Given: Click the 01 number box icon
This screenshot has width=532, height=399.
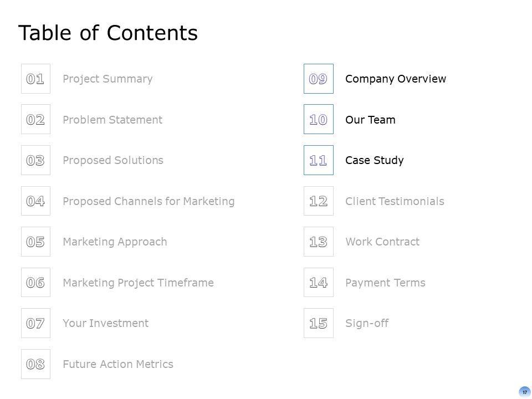Looking at the screenshot, I should coord(35,79).
